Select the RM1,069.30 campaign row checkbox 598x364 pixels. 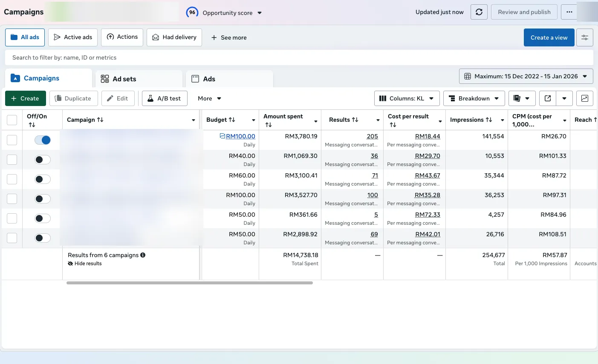(12, 160)
